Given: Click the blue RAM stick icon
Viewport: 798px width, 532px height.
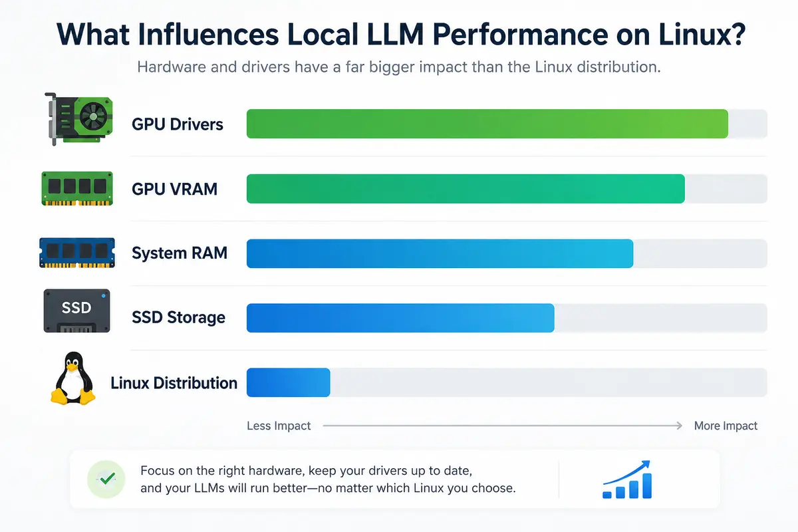Looking at the screenshot, I should (77, 253).
